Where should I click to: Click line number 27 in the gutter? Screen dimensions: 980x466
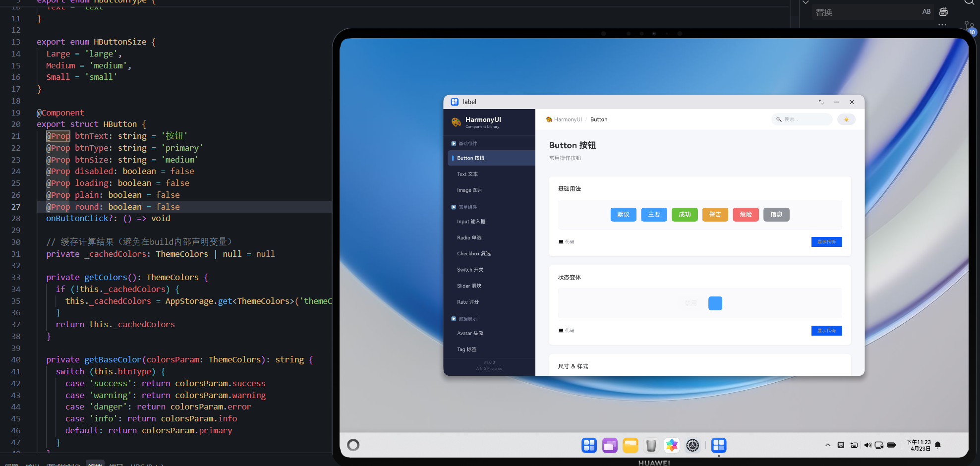(x=16, y=207)
